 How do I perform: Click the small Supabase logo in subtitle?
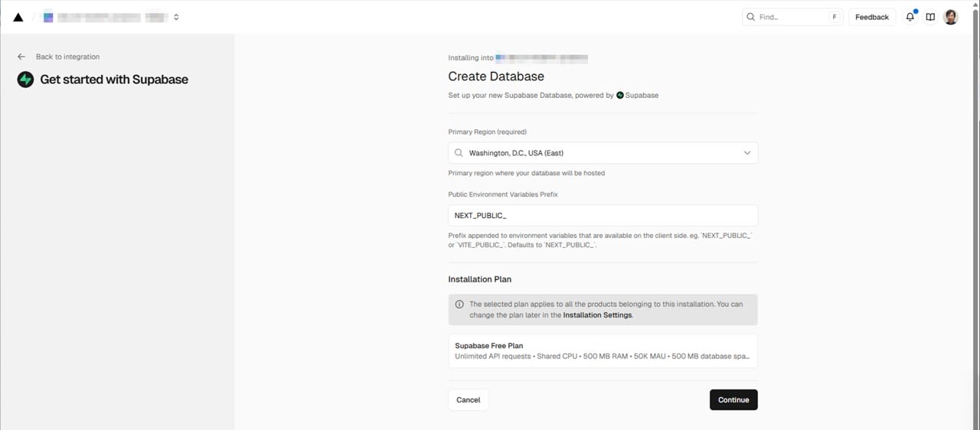(620, 96)
